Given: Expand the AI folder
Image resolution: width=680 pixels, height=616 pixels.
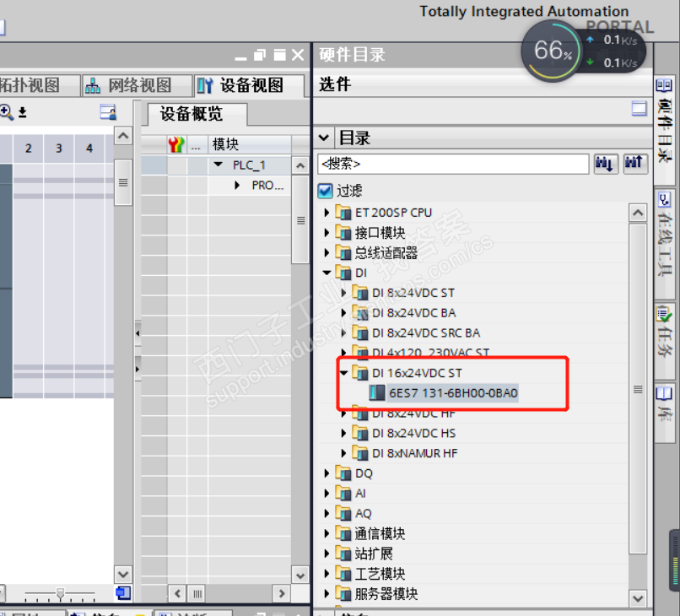Looking at the screenshot, I should (327, 494).
